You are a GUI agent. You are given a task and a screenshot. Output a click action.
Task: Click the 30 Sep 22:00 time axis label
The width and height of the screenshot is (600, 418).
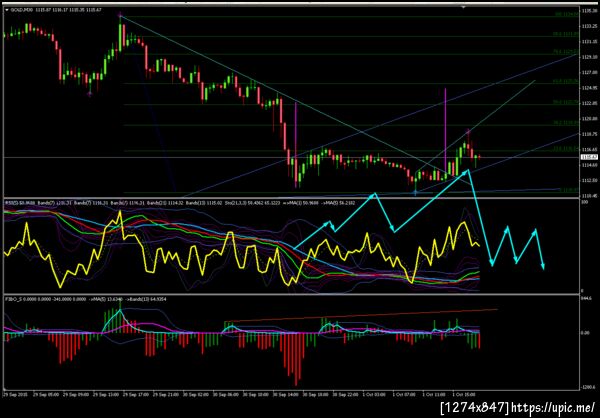pyautogui.click(x=344, y=394)
